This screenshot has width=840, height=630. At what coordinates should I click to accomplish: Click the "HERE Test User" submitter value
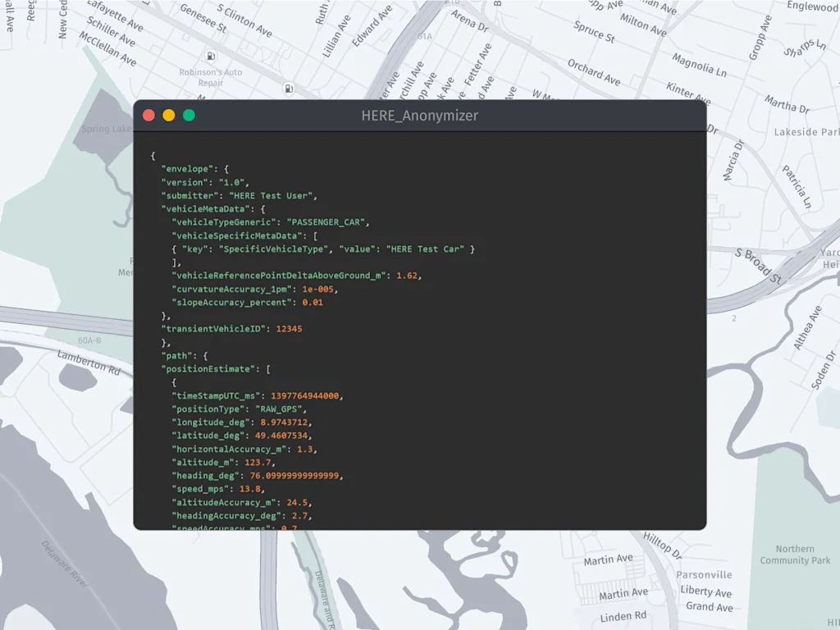click(x=271, y=195)
